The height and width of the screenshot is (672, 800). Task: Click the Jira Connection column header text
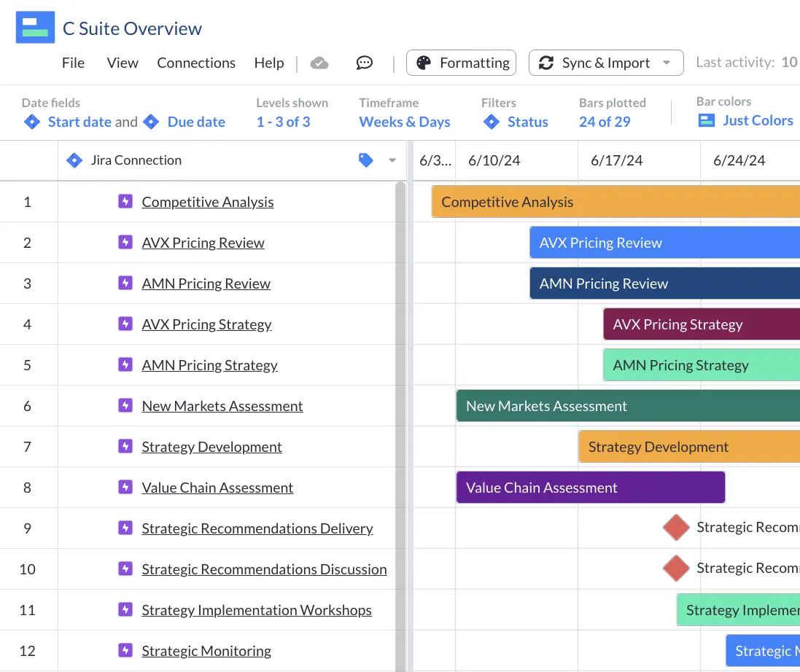click(136, 160)
